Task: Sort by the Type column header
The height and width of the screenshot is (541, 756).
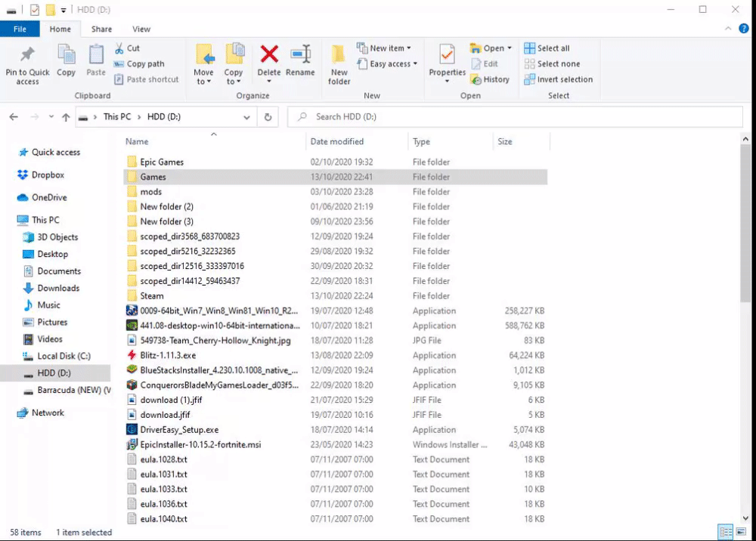Action: point(451,141)
